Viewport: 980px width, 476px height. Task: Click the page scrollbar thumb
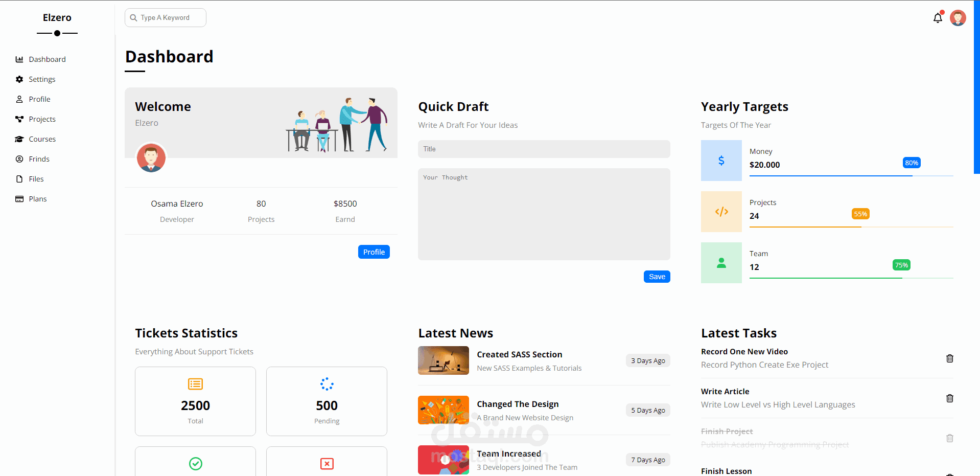click(x=977, y=87)
